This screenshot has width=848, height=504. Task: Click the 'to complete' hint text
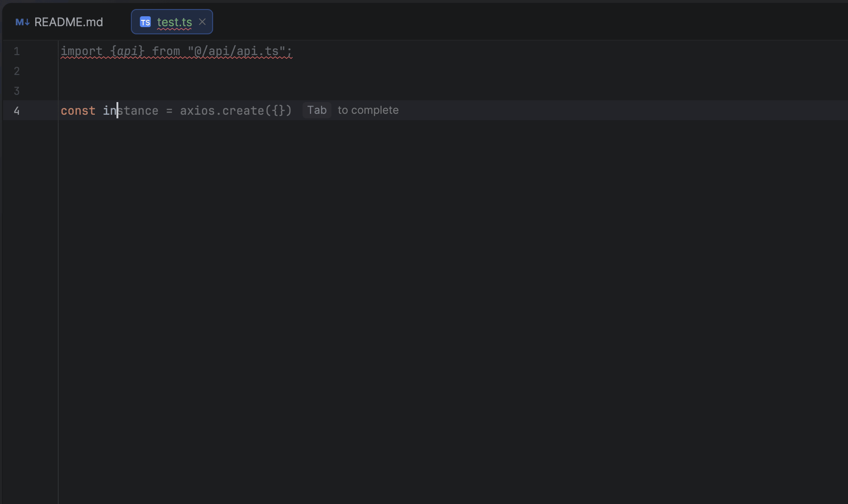pyautogui.click(x=368, y=110)
